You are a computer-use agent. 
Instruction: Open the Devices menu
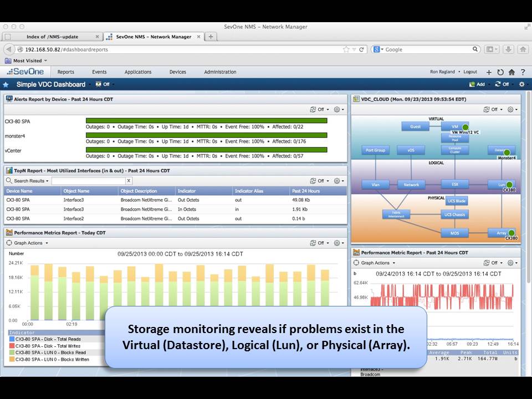(x=178, y=72)
